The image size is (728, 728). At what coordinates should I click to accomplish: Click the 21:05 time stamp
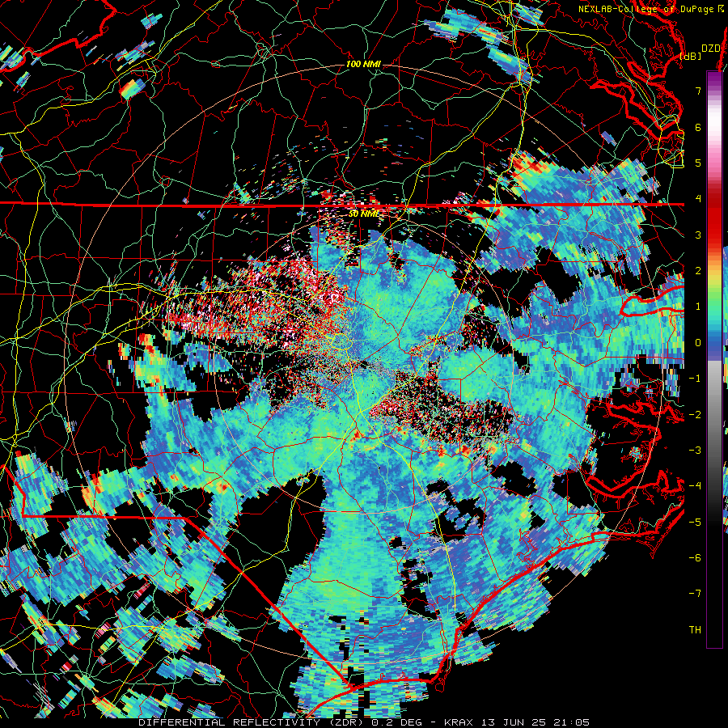click(x=572, y=722)
